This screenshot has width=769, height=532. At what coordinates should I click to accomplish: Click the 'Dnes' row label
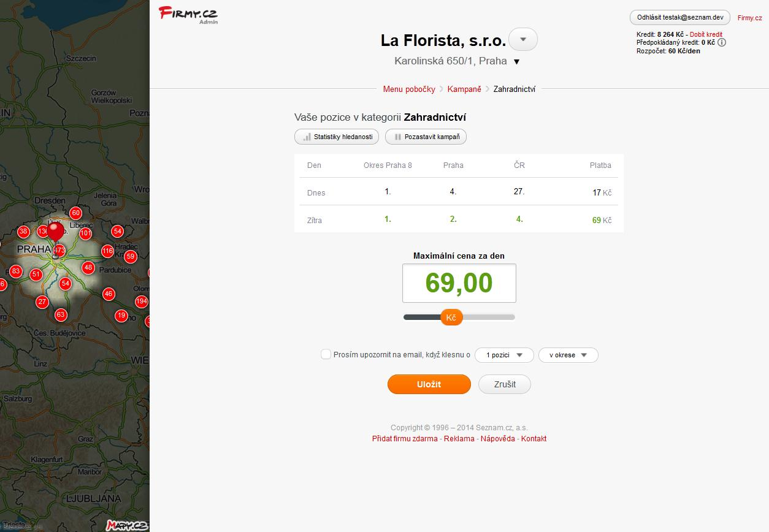pos(316,193)
